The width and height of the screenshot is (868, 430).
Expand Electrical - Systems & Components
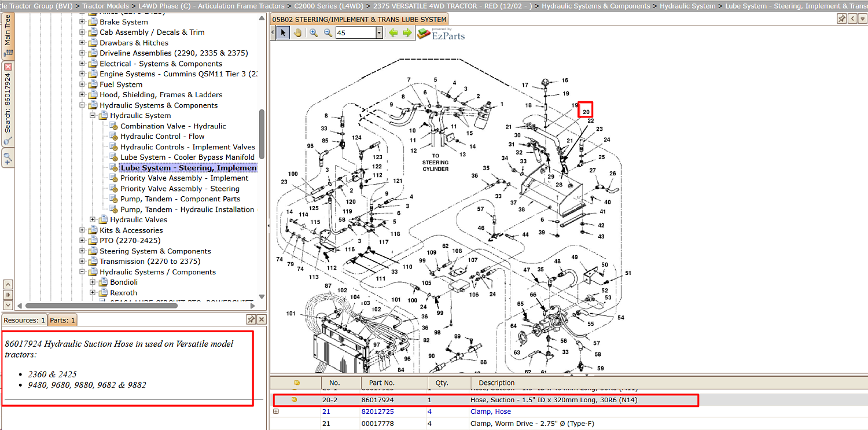tap(82, 64)
